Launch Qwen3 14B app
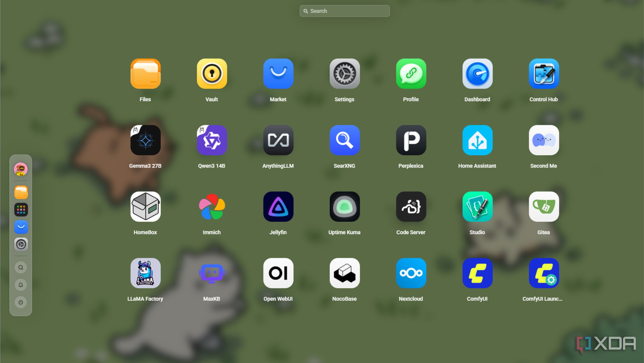This screenshot has width=644, height=363. [x=212, y=140]
